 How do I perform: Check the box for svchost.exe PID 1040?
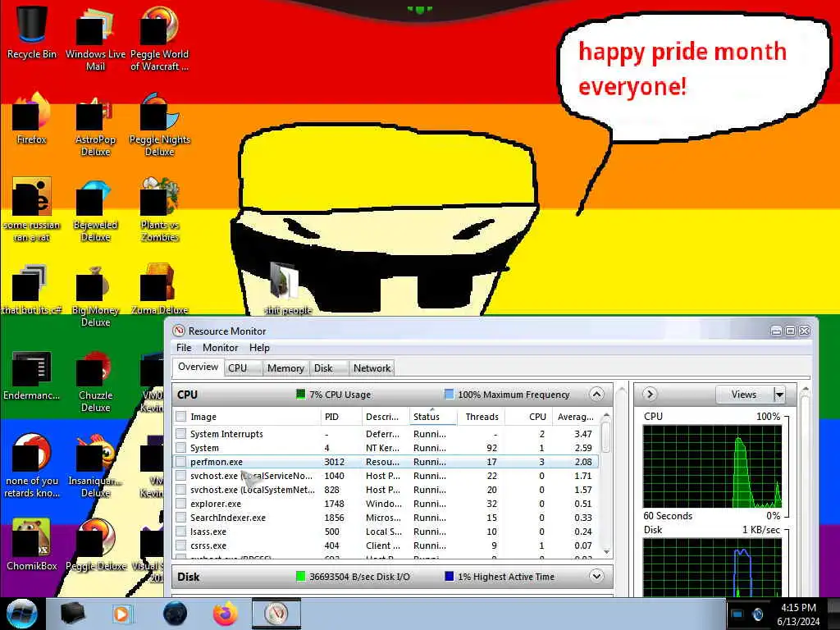click(x=181, y=475)
